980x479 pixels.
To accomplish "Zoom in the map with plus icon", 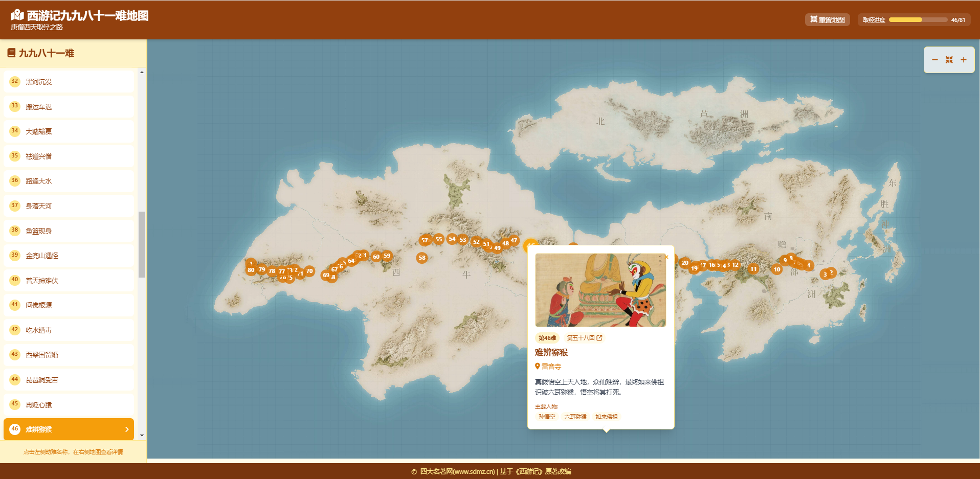I will click(x=963, y=60).
